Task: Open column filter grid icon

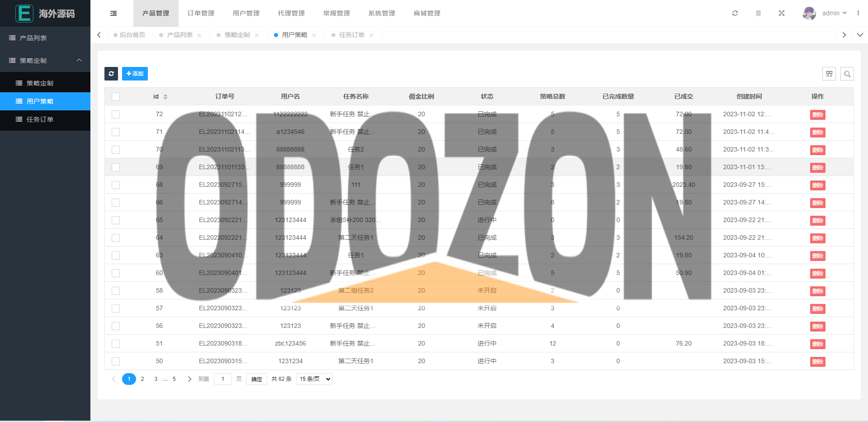Action: tap(829, 74)
